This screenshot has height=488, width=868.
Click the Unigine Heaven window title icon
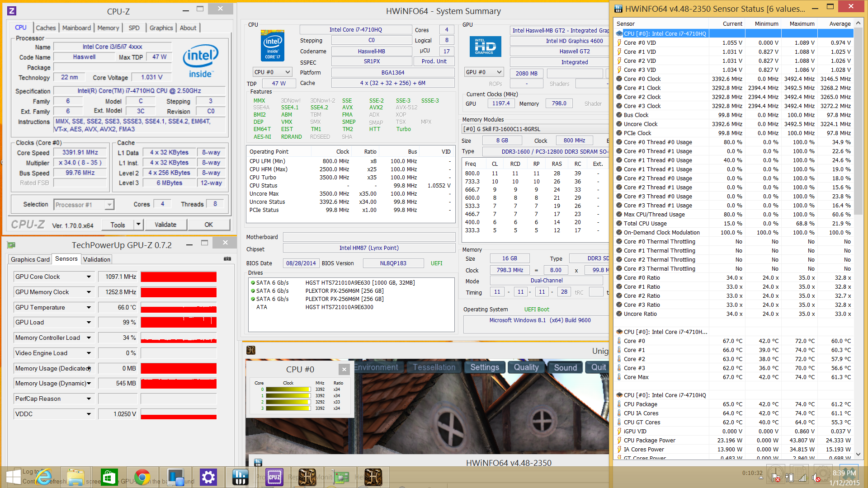click(251, 350)
